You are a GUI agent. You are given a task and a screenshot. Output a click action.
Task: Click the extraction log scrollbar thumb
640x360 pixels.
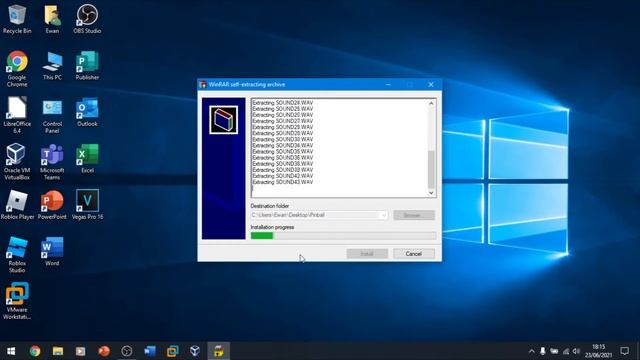click(431, 169)
